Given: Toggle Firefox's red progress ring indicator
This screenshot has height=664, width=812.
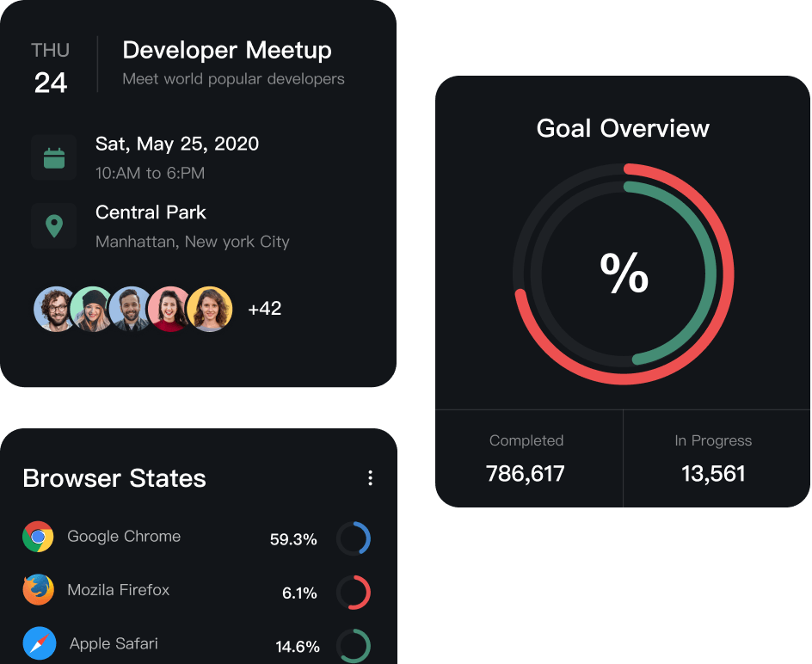Looking at the screenshot, I should (354, 593).
